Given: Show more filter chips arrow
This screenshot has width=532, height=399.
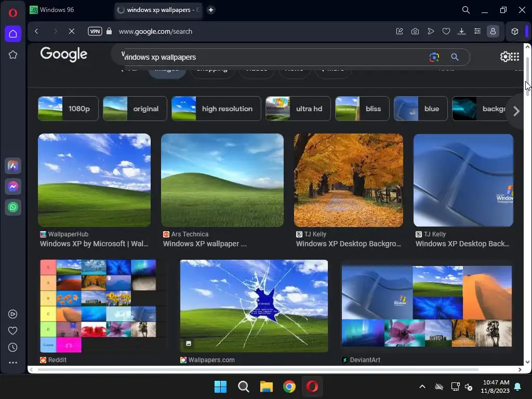Looking at the screenshot, I should point(516,111).
